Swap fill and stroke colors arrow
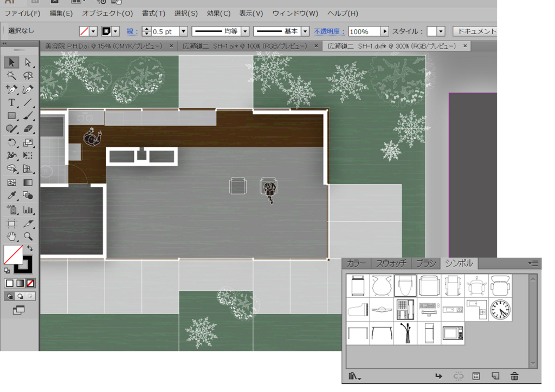Image resolution: width=555 pixels, height=392 pixels. pos(30,249)
